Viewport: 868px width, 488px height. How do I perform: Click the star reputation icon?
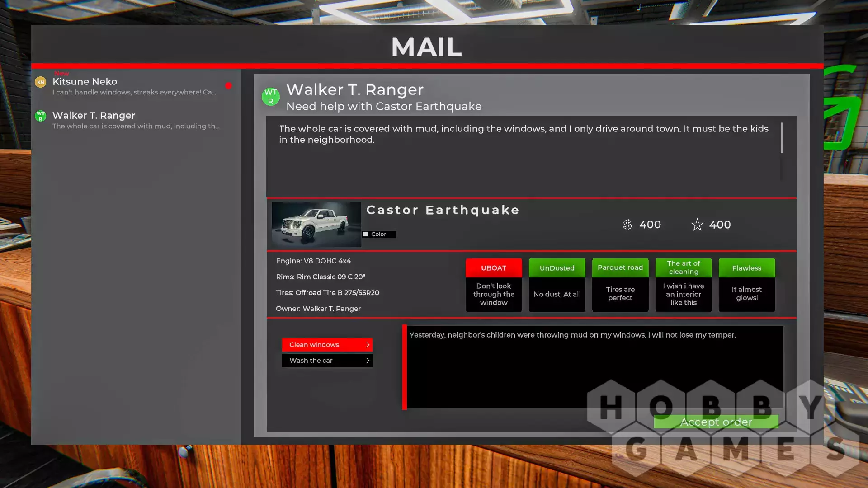pos(697,225)
